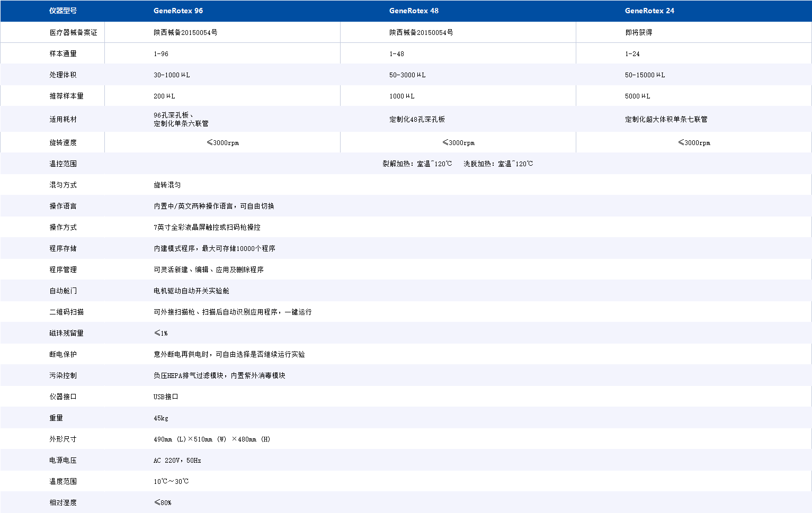
Task: Click the '处理体积' row label
Action: [x=63, y=75]
